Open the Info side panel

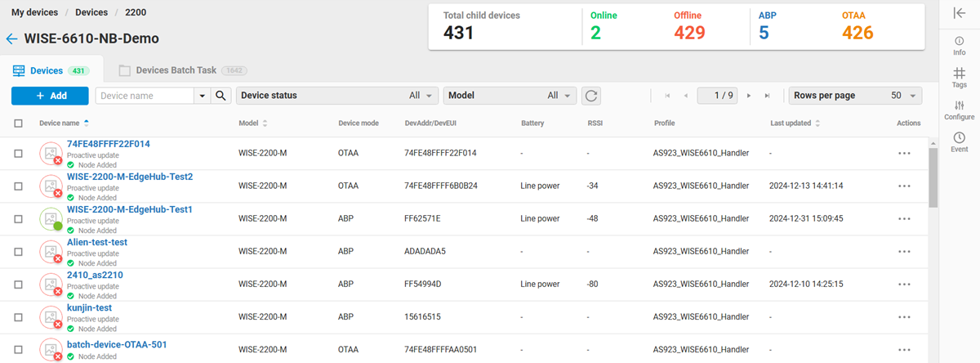coord(959,45)
